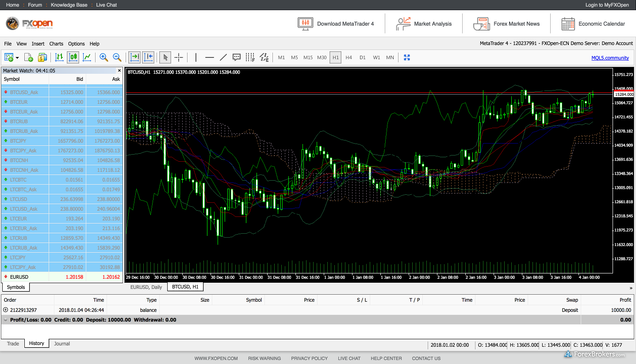
Task: Zoom in on the chart
Action: click(x=104, y=57)
